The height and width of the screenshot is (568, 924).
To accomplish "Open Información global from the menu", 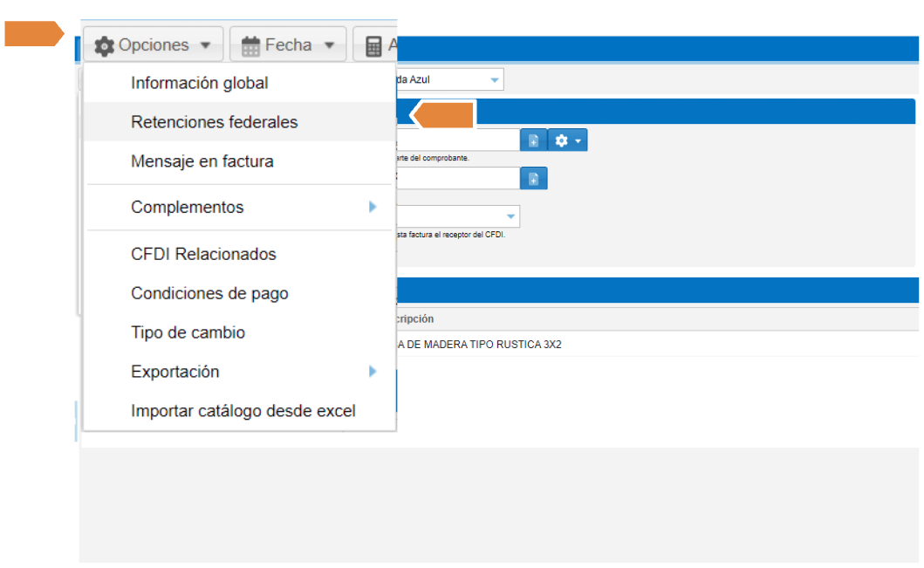I will [x=199, y=84].
